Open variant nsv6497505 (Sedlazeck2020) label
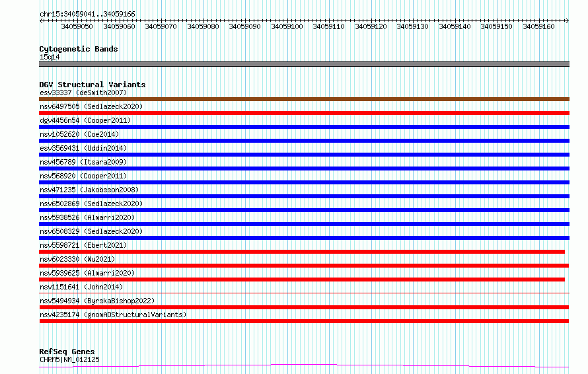 point(91,106)
